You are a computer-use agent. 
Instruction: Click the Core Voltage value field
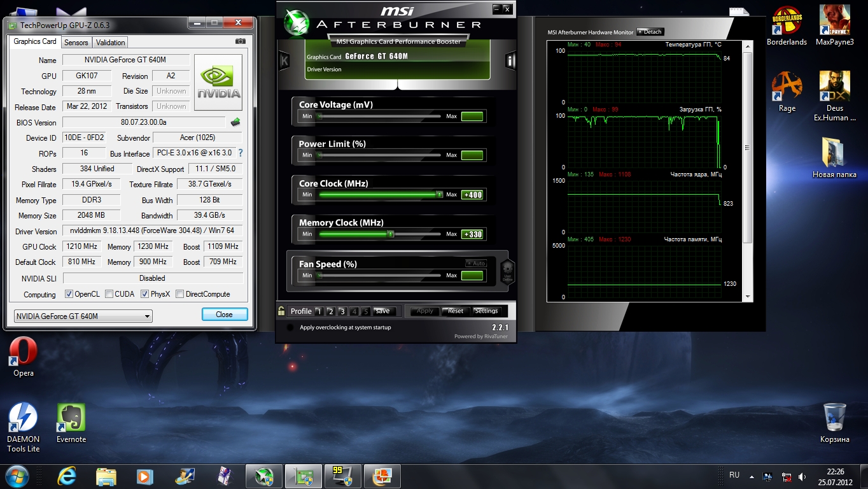tap(472, 117)
